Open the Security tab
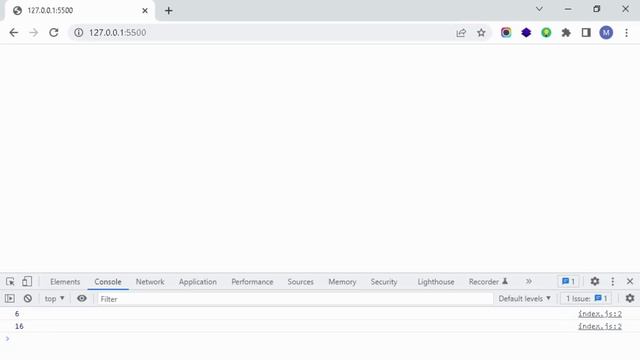This screenshot has width=640, height=360. point(384,282)
